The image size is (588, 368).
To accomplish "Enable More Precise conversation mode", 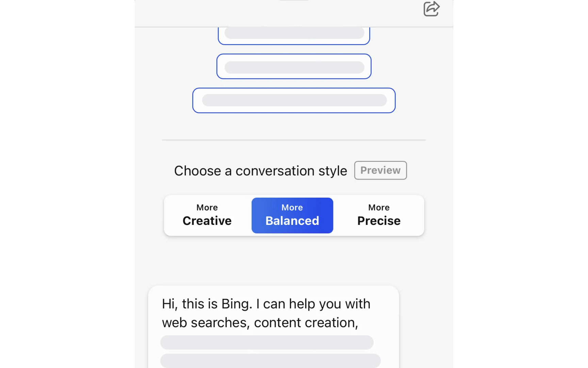I will click(378, 215).
